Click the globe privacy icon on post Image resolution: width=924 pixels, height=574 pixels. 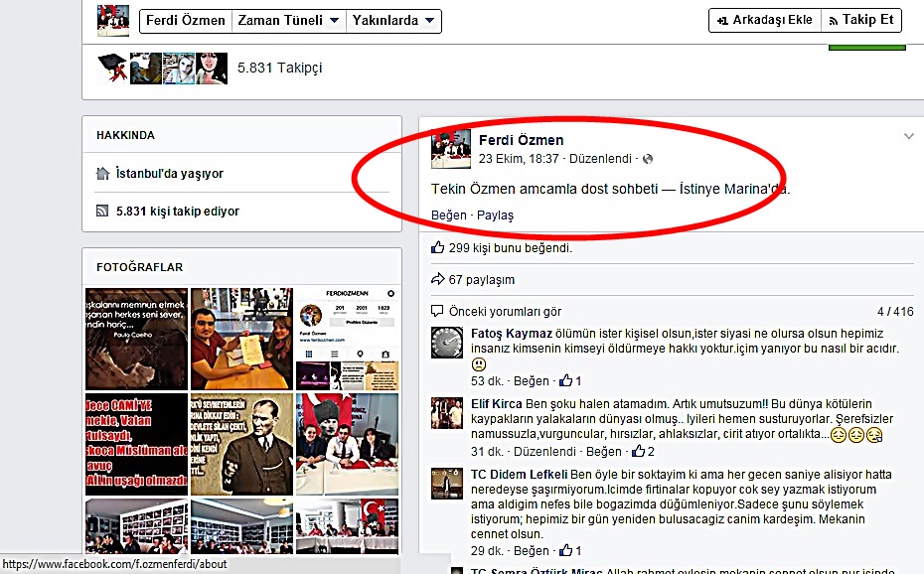tap(648, 159)
